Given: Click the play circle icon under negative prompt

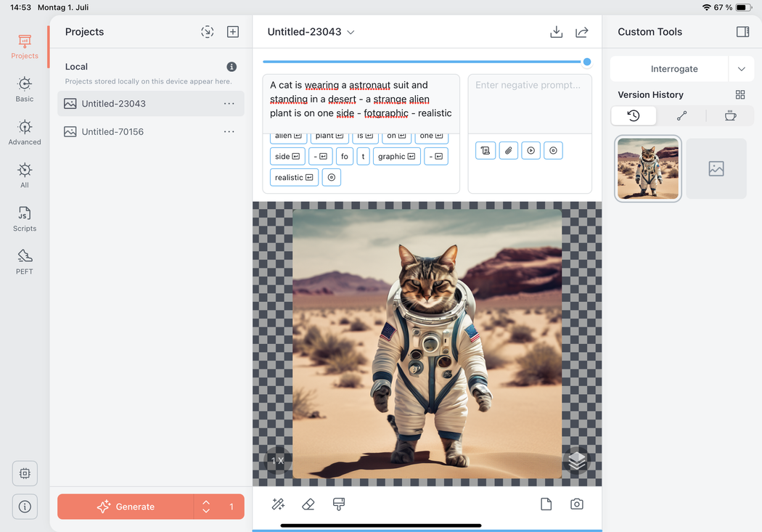Looking at the screenshot, I should pyautogui.click(x=530, y=151).
